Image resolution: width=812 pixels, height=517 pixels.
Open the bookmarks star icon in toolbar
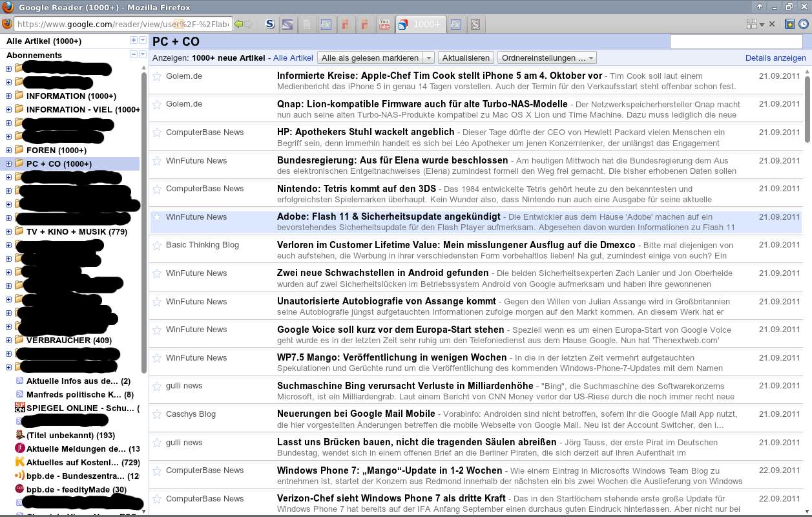tap(789, 24)
